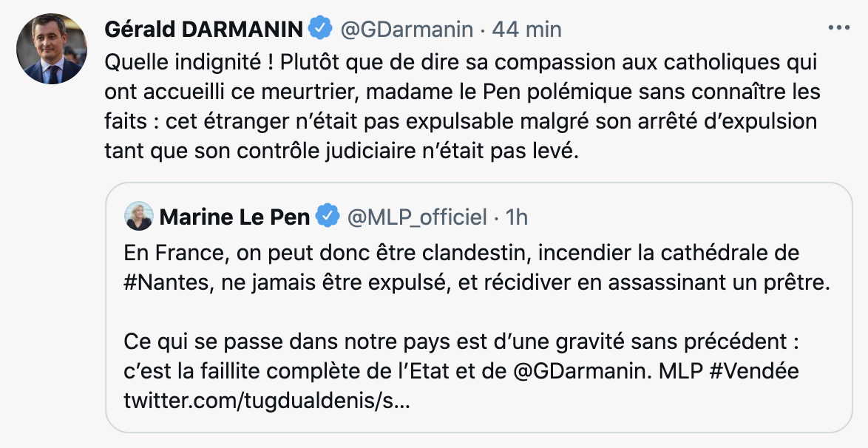Open quoted tweet via 'En France, on peut' text
The width and height of the screenshot is (868, 448).
(477, 268)
